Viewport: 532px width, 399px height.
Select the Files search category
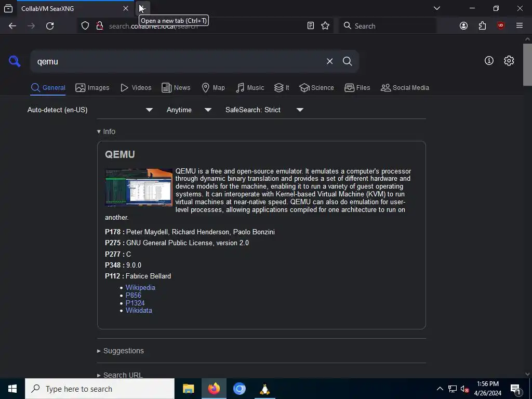tap(357, 88)
